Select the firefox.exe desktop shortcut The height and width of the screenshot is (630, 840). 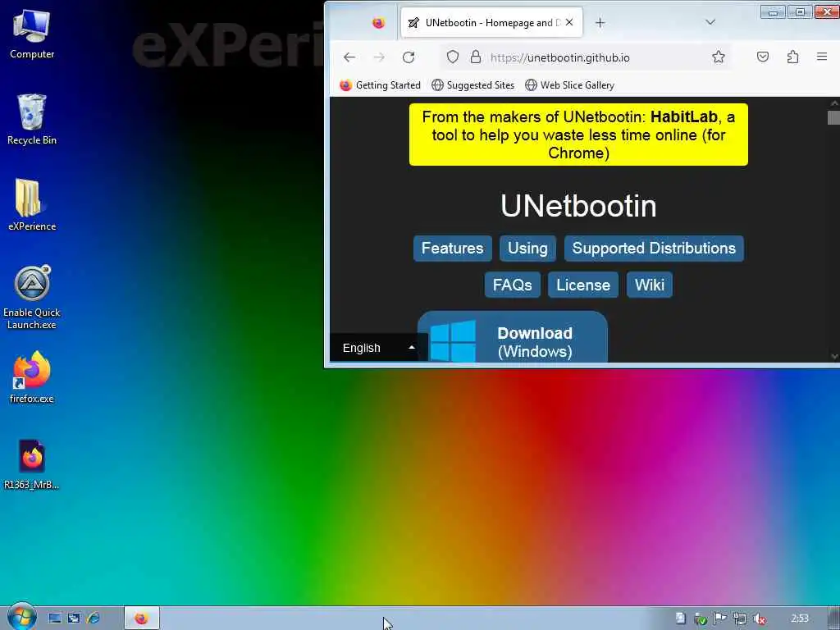click(32, 377)
